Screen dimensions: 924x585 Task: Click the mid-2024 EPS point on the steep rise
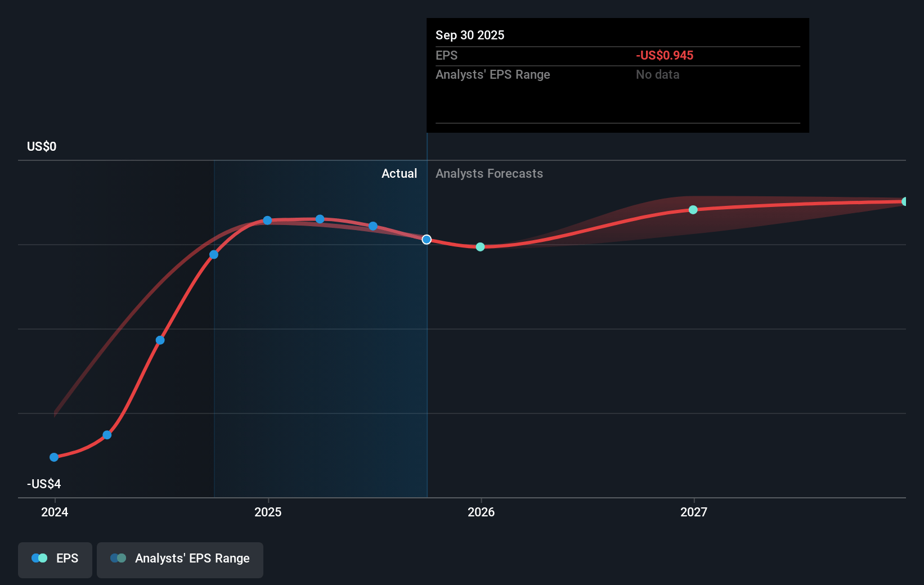pos(160,340)
